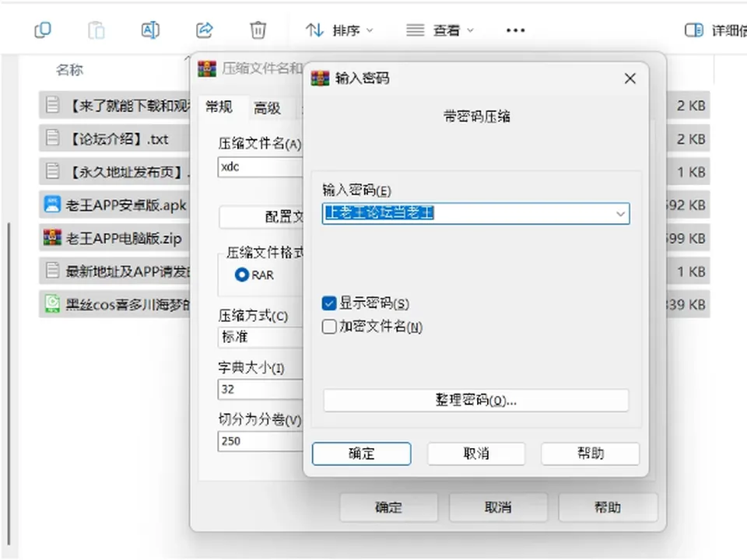Toggle the details pane icon in Explorer

click(x=693, y=30)
